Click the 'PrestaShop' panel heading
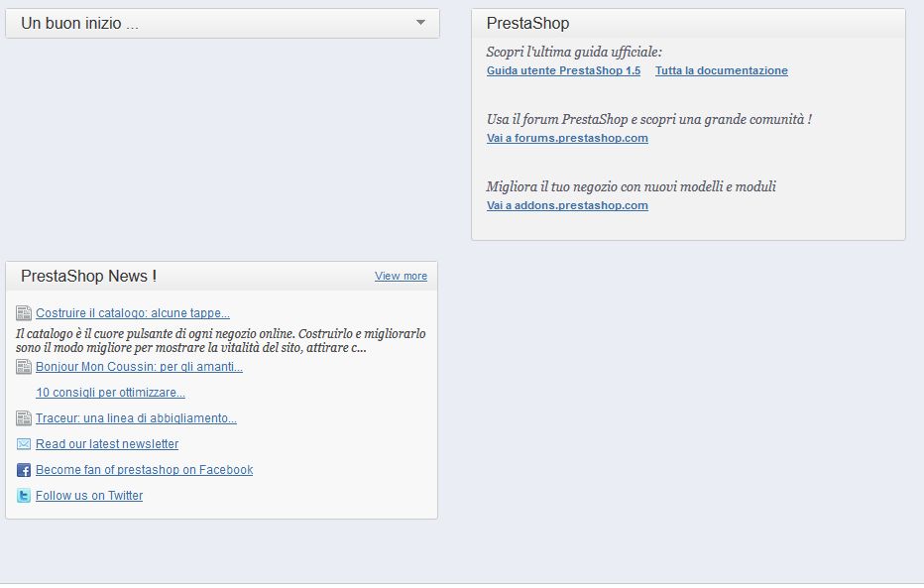The width and height of the screenshot is (924, 588). click(527, 24)
